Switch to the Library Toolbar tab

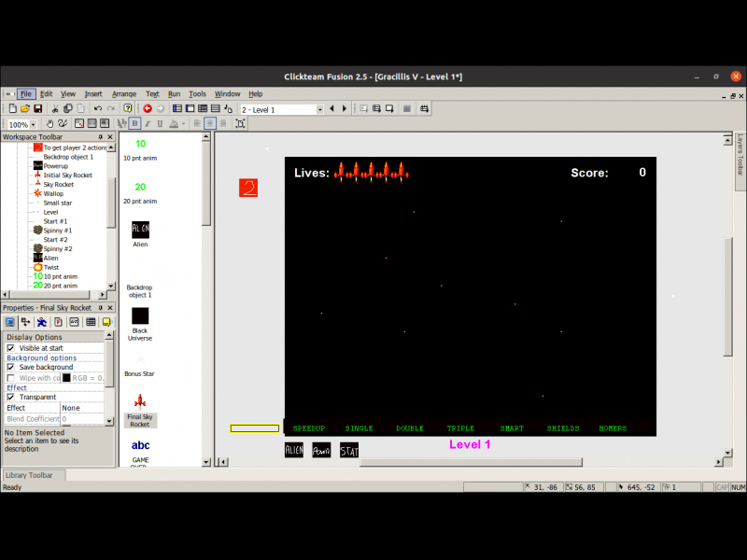(33, 476)
